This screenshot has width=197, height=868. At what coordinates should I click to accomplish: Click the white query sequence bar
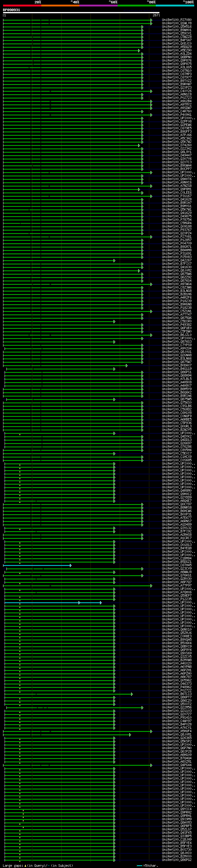pyautogui.click(x=81, y=13)
